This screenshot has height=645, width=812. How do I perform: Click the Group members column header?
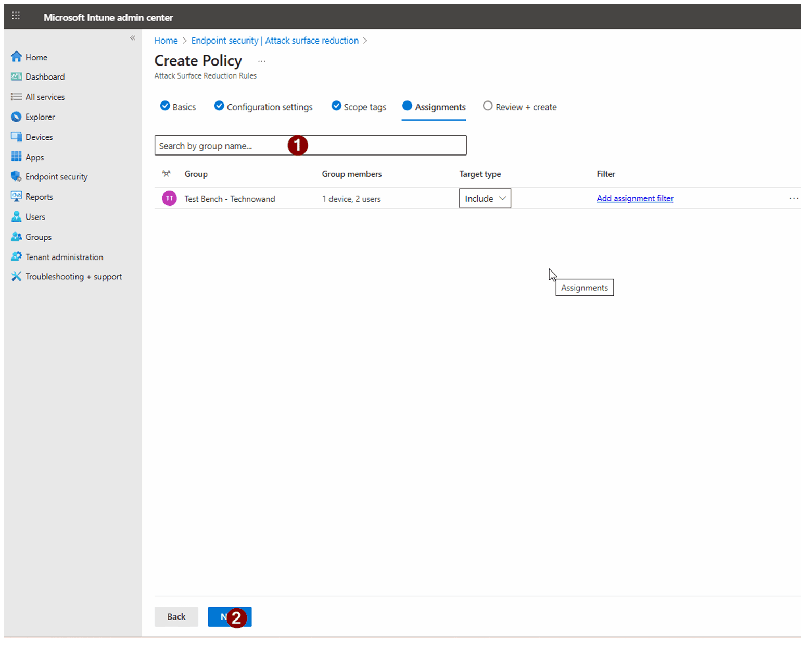click(352, 174)
